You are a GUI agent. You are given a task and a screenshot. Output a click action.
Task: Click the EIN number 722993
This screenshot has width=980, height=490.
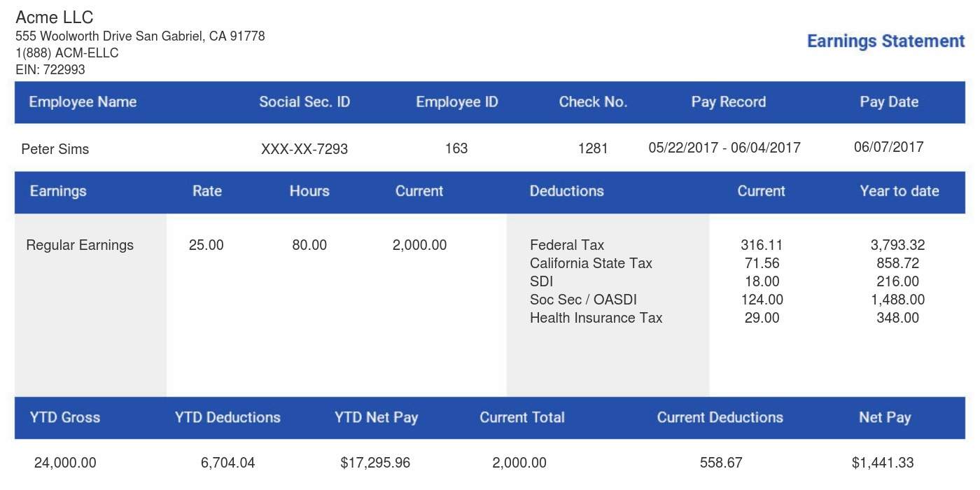[x=50, y=69]
